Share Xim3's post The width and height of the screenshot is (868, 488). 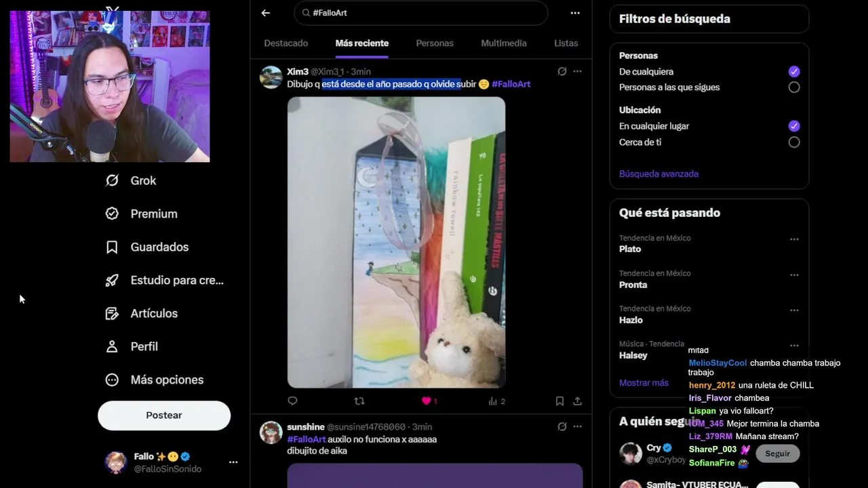577,401
